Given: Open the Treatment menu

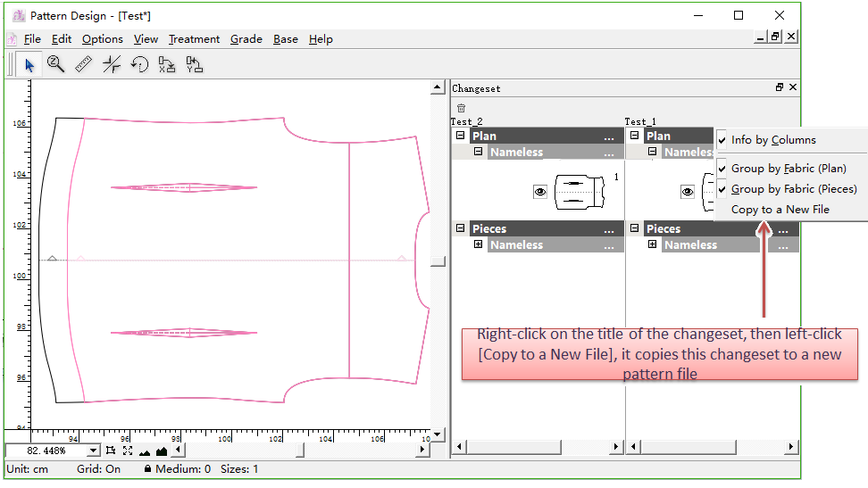Looking at the screenshot, I should [x=194, y=39].
